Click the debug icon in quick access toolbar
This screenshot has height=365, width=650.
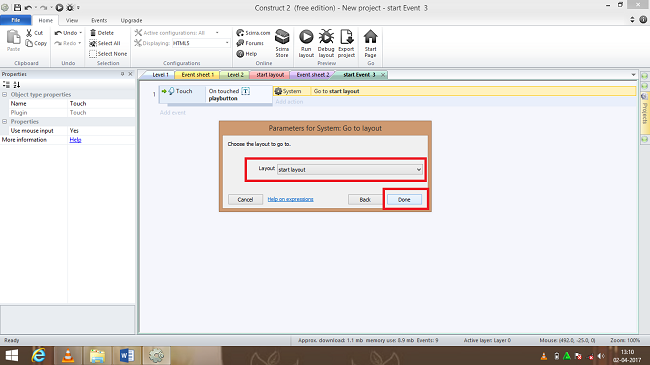pyautogui.click(x=70, y=7)
